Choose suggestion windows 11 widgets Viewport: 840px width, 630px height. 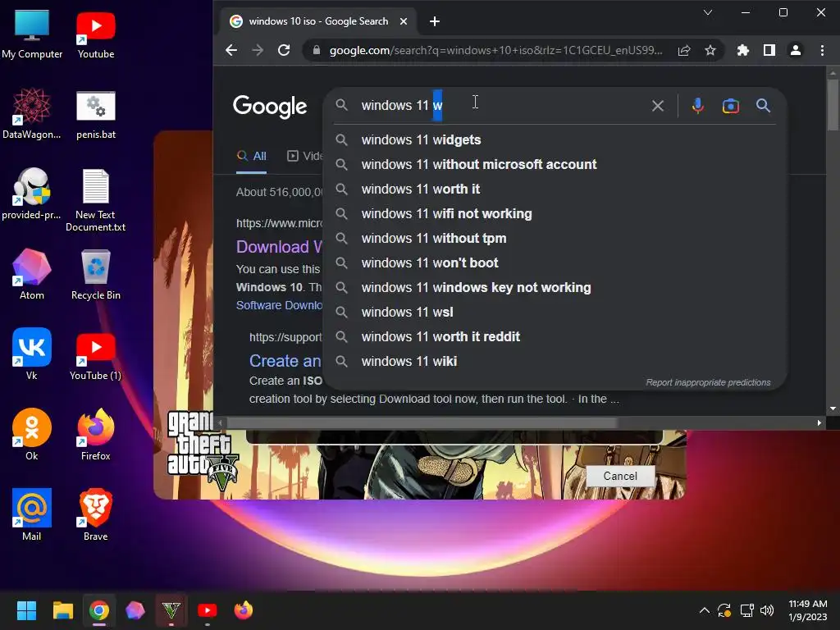click(x=555, y=139)
